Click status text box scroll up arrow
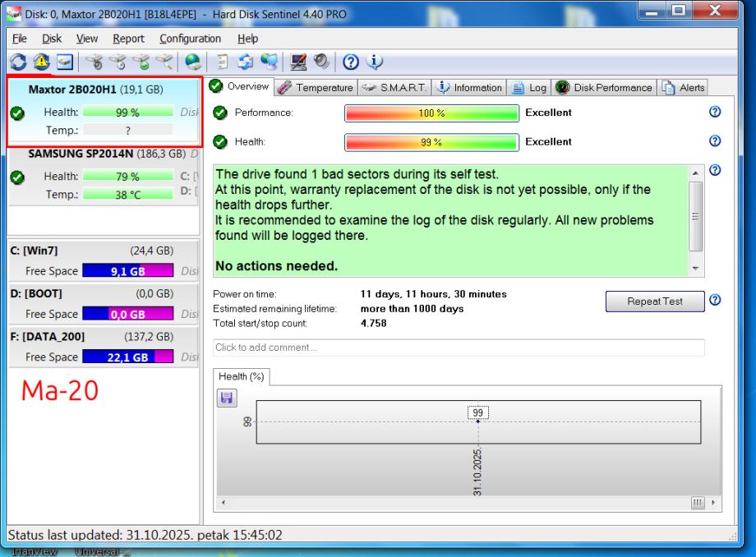Image resolution: width=756 pixels, height=557 pixels. pos(696,173)
